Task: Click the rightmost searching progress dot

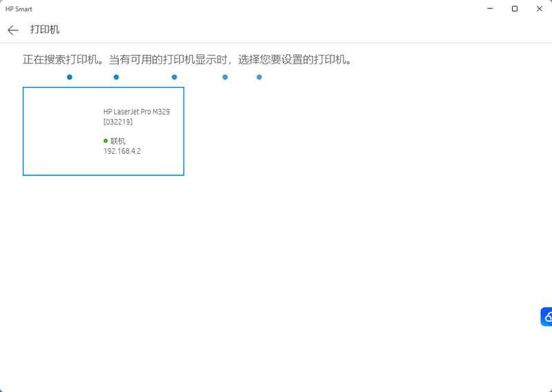Action: 259,77
